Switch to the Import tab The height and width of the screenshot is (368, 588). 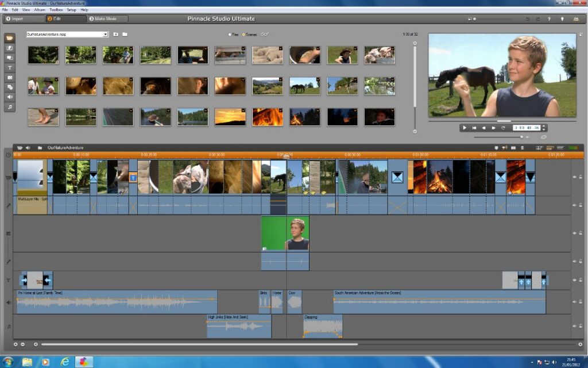pos(17,19)
